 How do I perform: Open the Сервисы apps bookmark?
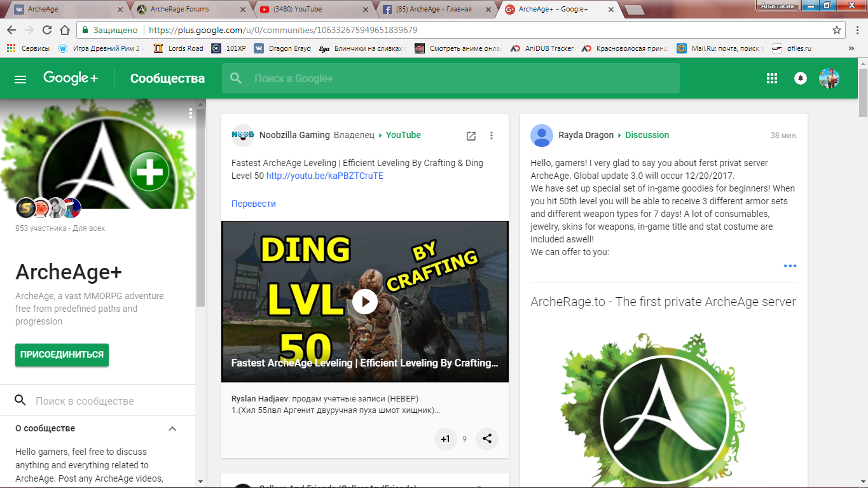pyautogui.click(x=29, y=48)
